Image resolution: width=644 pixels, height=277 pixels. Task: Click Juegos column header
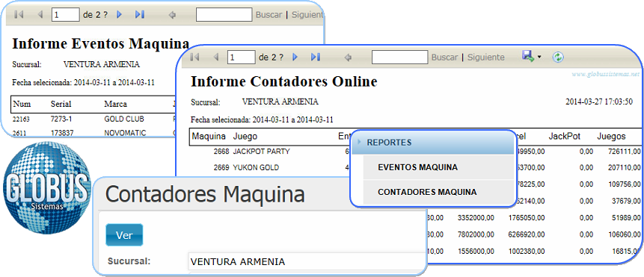(x=611, y=137)
